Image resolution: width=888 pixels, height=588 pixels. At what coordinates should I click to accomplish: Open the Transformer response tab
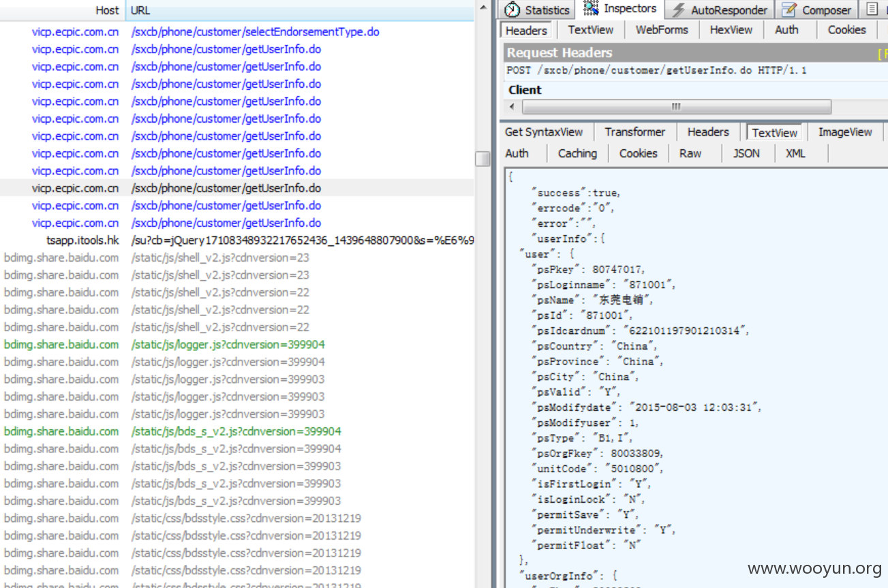634,132
